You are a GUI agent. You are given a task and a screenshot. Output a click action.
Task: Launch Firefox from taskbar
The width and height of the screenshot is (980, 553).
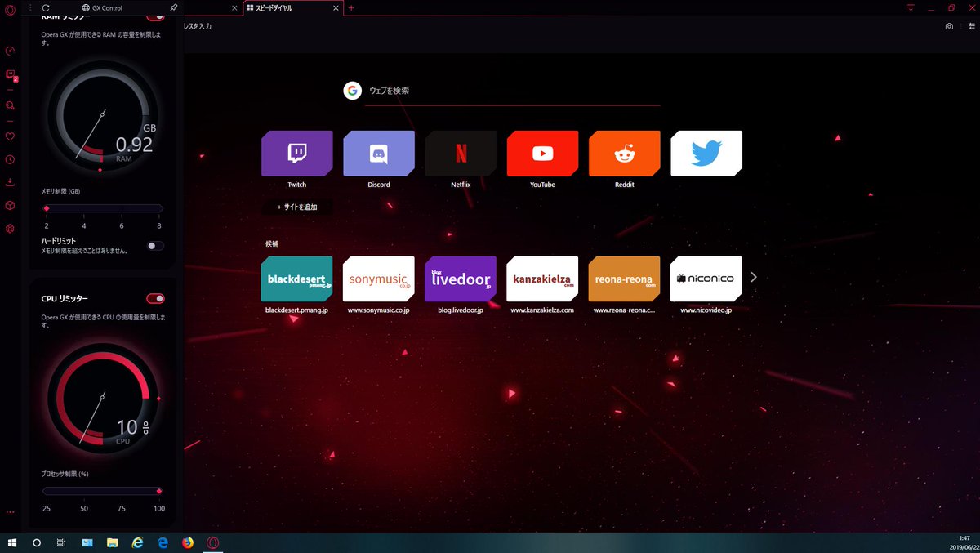[188, 542]
